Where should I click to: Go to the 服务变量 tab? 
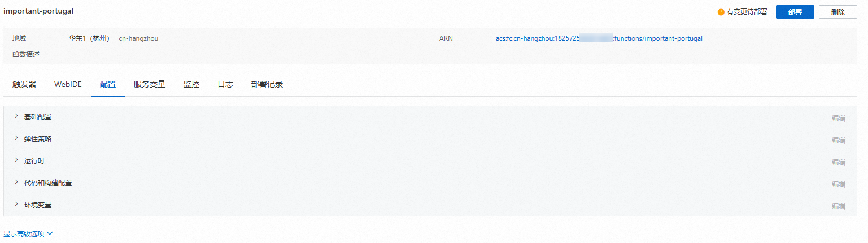point(150,85)
